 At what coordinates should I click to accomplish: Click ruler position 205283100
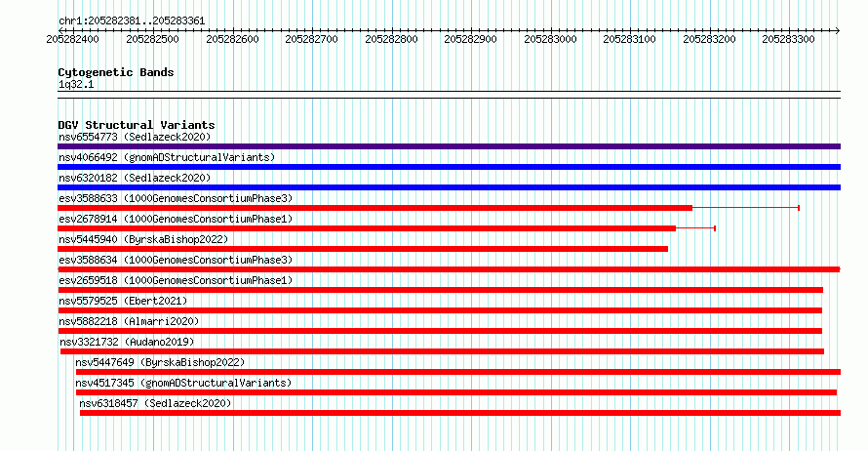pos(629,39)
